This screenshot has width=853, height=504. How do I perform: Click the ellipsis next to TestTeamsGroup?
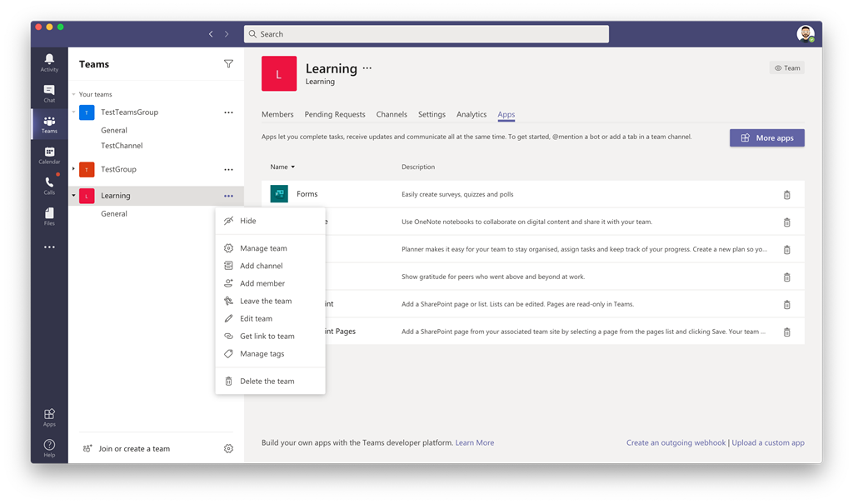click(228, 112)
